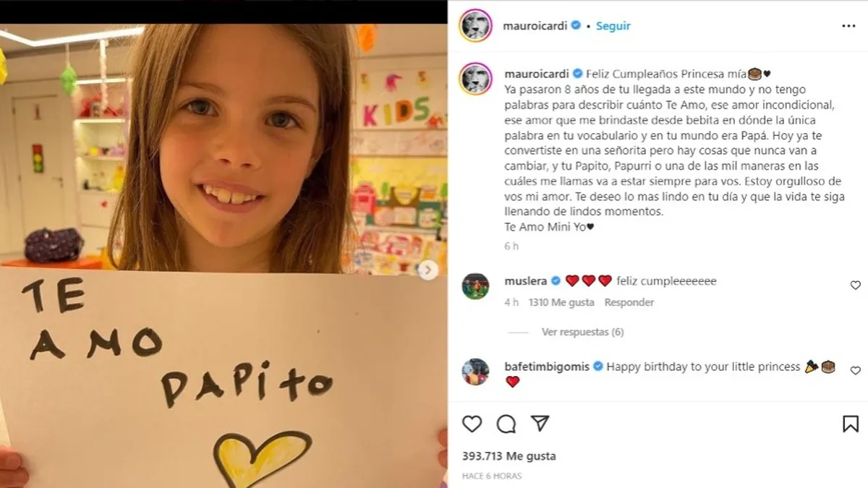This screenshot has height=488, width=868.
Task: View the 393.713 Me gusta likes list
Action: click(509, 456)
